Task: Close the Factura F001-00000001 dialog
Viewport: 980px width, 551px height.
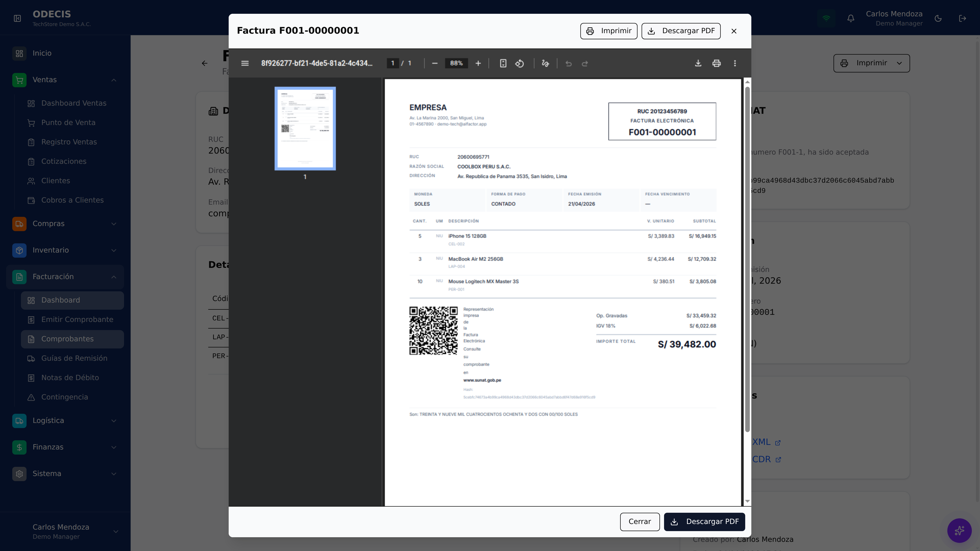Action: tap(734, 31)
